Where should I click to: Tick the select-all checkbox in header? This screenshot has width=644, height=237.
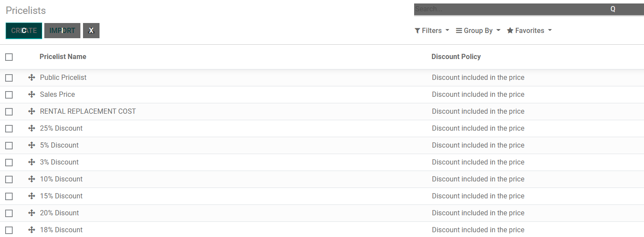[x=9, y=57]
